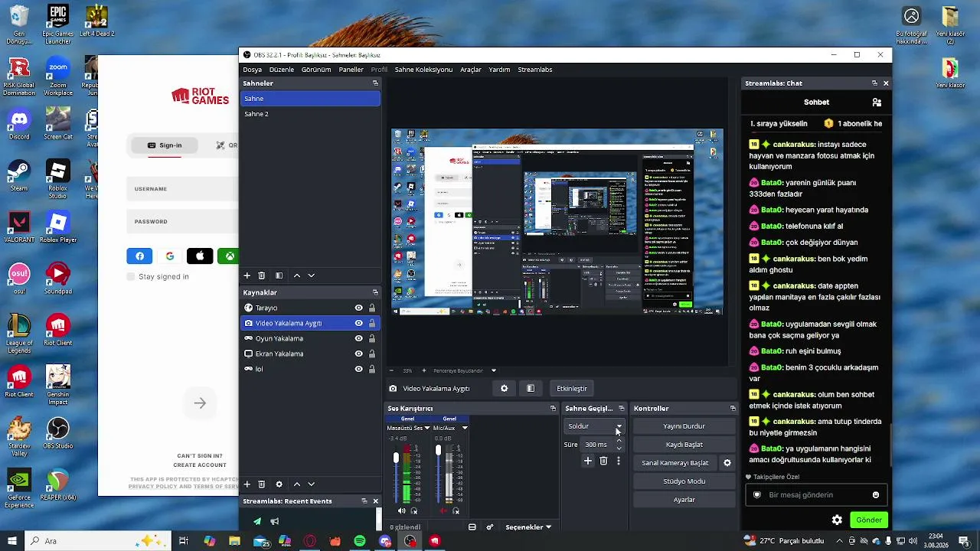The height and width of the screenshot is (551, 980).
Task: Add a new source in Kaynaklar panel
Action: point(247,484)
